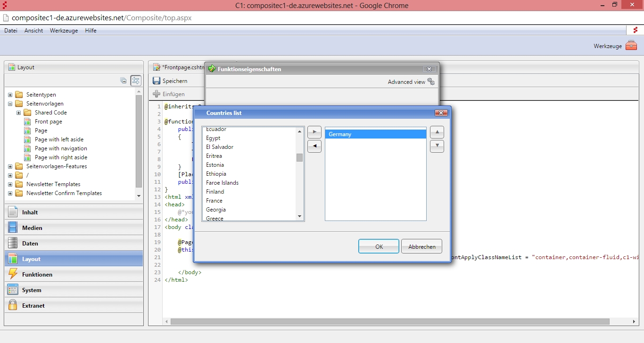Open the Ansicht menu

tap(33, 31)
